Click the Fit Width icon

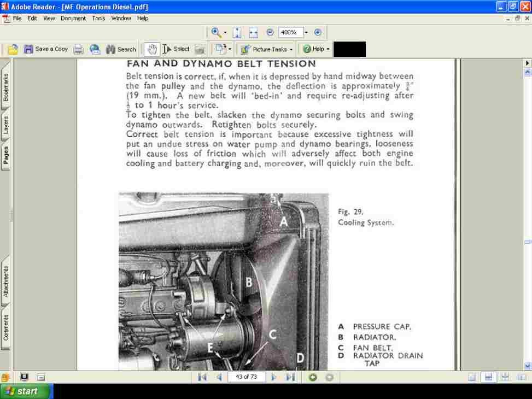coord(254,33)
